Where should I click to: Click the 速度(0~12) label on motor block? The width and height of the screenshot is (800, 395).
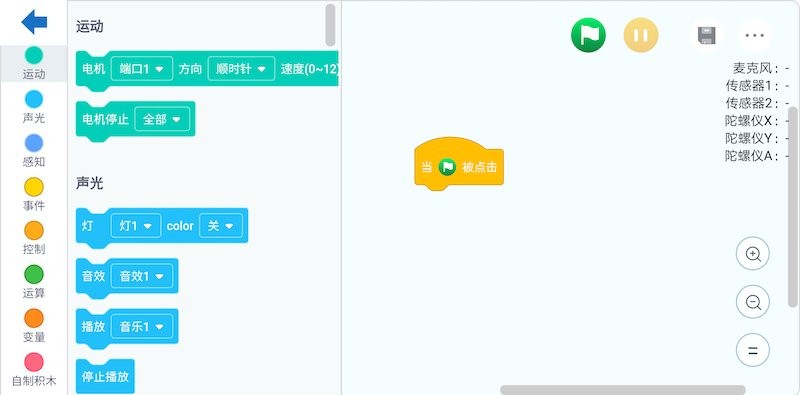tap(310, 68)
